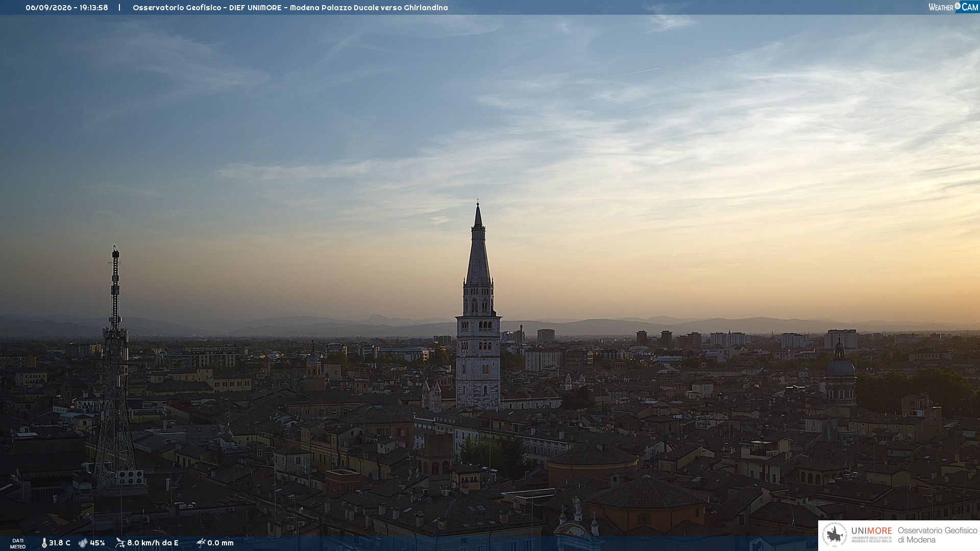Click the humidity water drops icon
Image resolution: width=980 pixels, height=551 pixels.
pos(83,543)
